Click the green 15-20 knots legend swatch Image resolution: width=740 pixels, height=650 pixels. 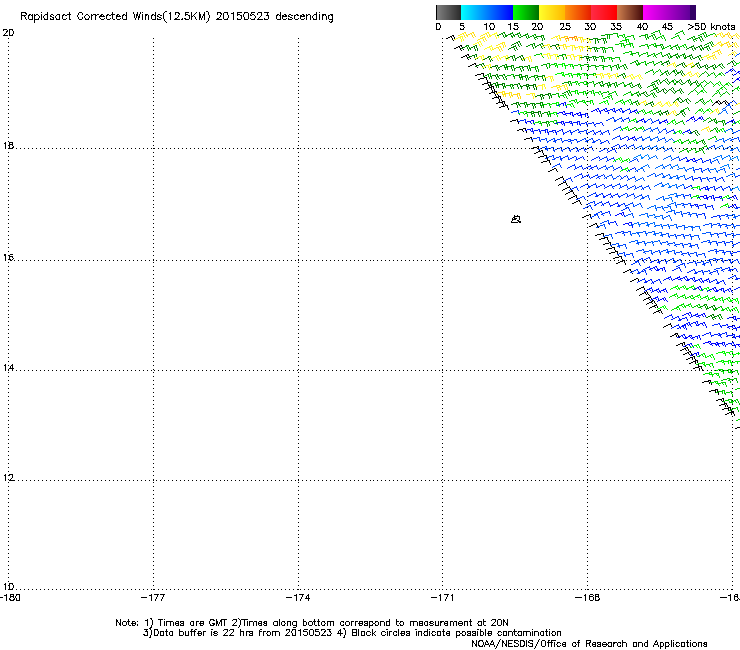click(x=526, y=12)
